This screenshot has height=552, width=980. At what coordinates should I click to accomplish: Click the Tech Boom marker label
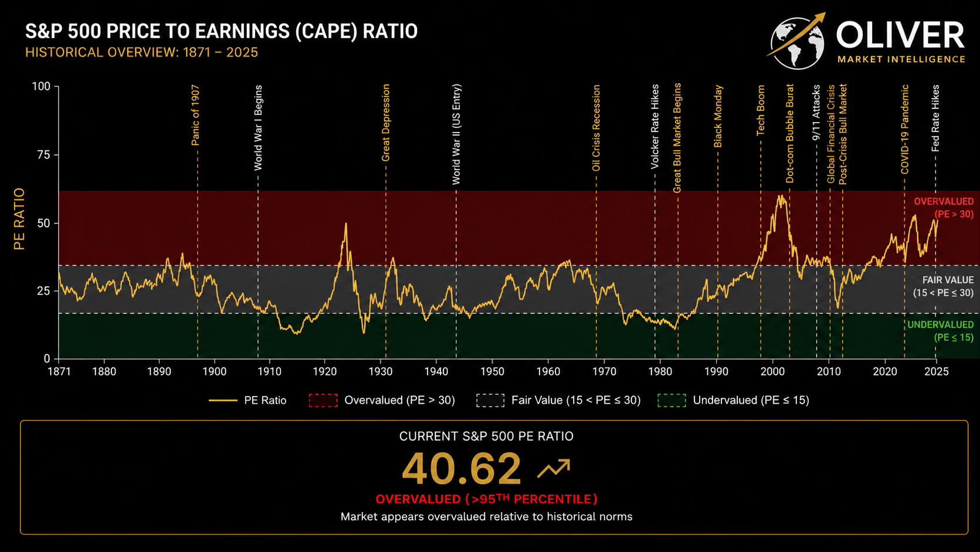click(x=761, y=111)
